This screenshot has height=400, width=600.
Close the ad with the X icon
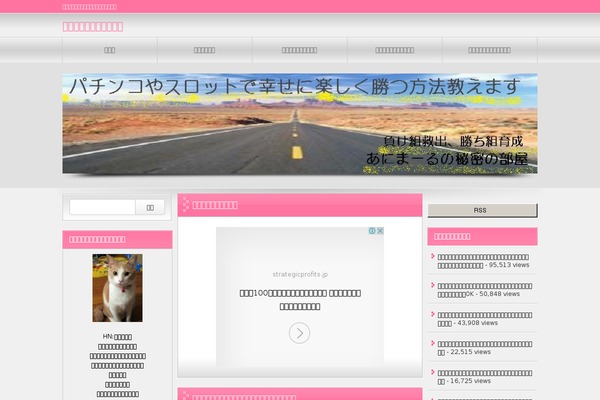380,231
